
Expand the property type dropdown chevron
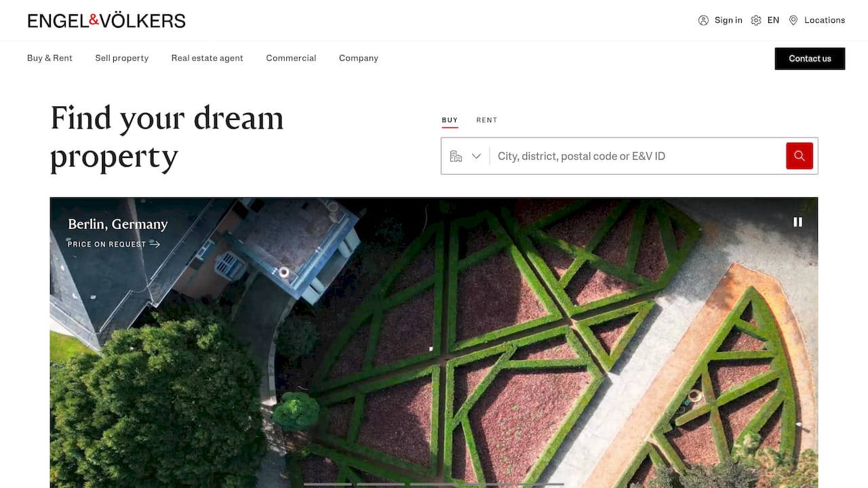[x=476, y=156]
